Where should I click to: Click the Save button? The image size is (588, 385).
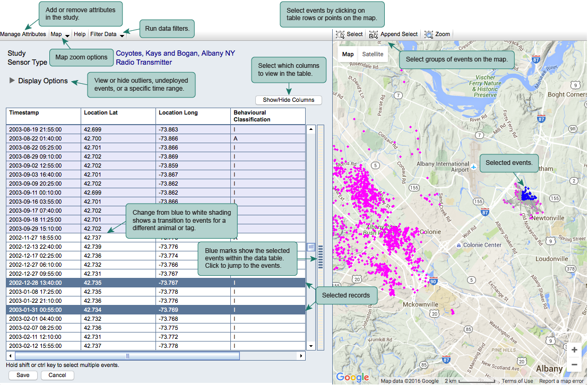click(23, 375)
